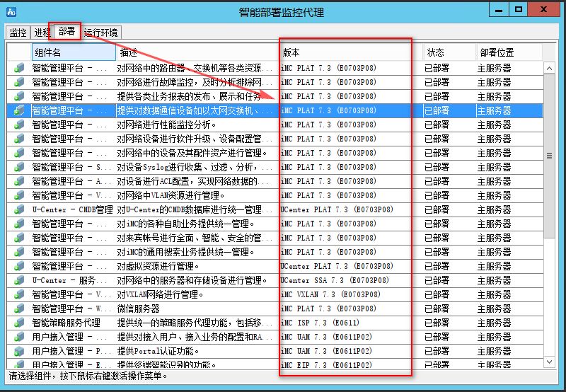Click the 对网络中VLAN资源进行管理。 description
The height and width of the screenshot is (392, 566).
click(171, 195)
